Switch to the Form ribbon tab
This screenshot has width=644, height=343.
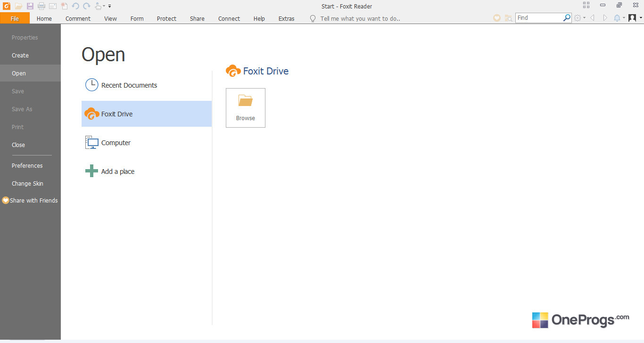pos(137,18)
